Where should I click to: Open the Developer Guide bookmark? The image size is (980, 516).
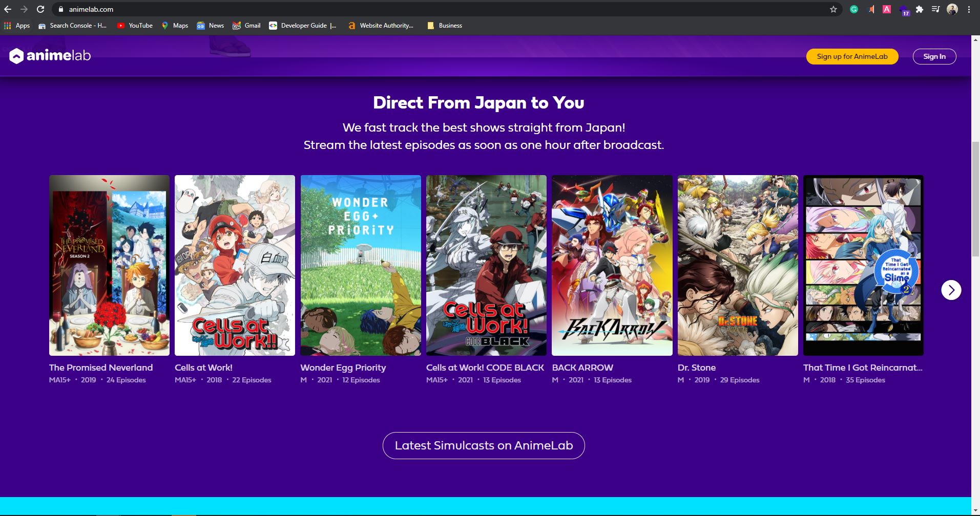(303, 26)
